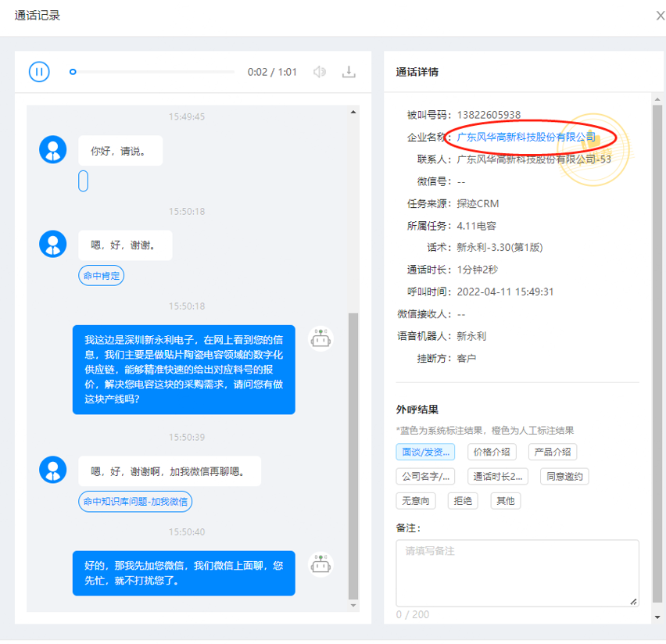Click the message 嗯，好，谢谢啊，加我微信再聊嗯。
The height and width of the screenshot is (644, 666).
(170, 471)
